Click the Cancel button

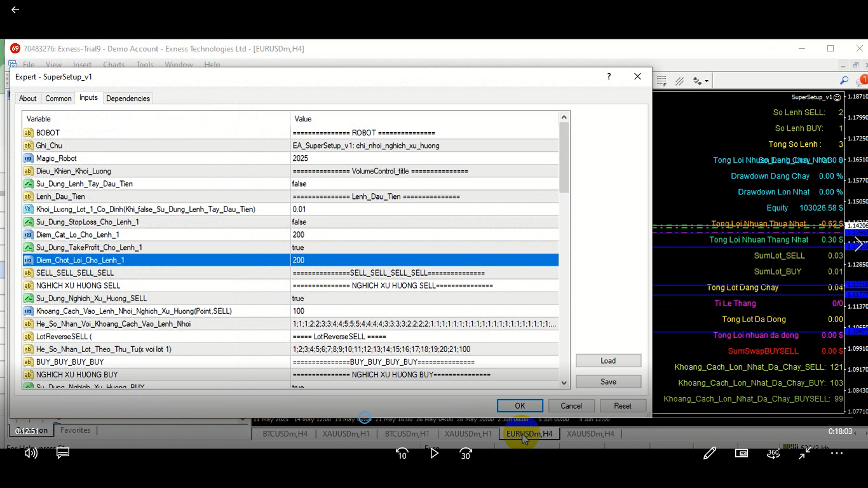[571, 405]
